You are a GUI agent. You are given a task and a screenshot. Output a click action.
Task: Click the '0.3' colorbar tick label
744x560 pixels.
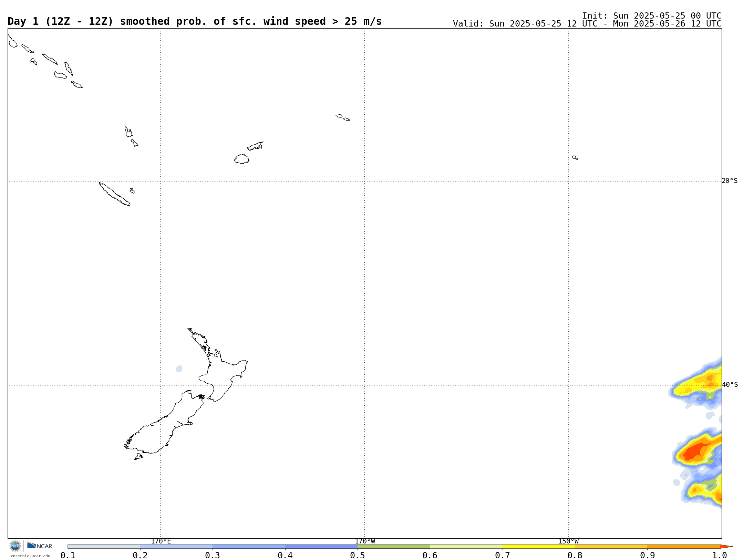(213, 555)
